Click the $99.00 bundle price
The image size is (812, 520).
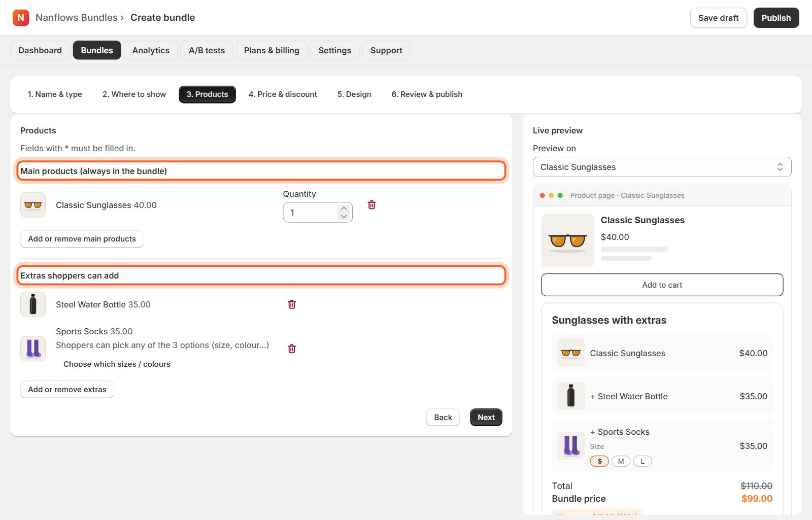click(x=757, y=499)
